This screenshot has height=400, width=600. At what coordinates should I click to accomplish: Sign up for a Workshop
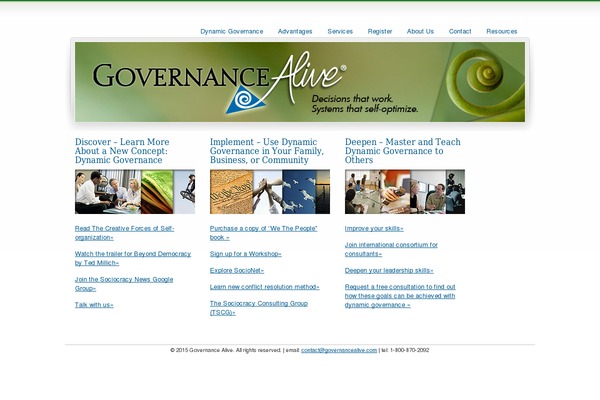pyautogui.click(x=246, y=254)
